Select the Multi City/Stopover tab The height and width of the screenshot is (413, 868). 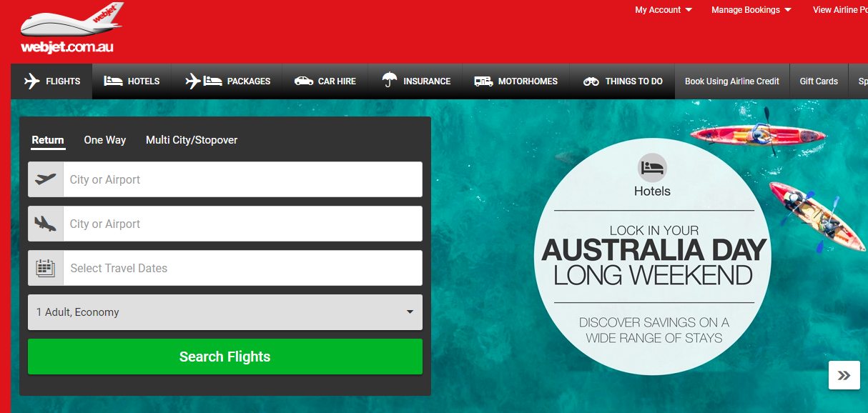[x=192, y=140]
